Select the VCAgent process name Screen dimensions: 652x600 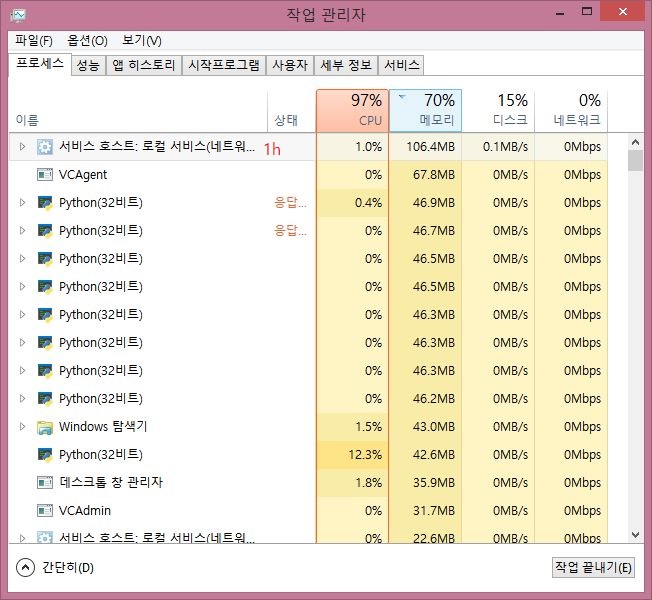[x=83, y=175]
